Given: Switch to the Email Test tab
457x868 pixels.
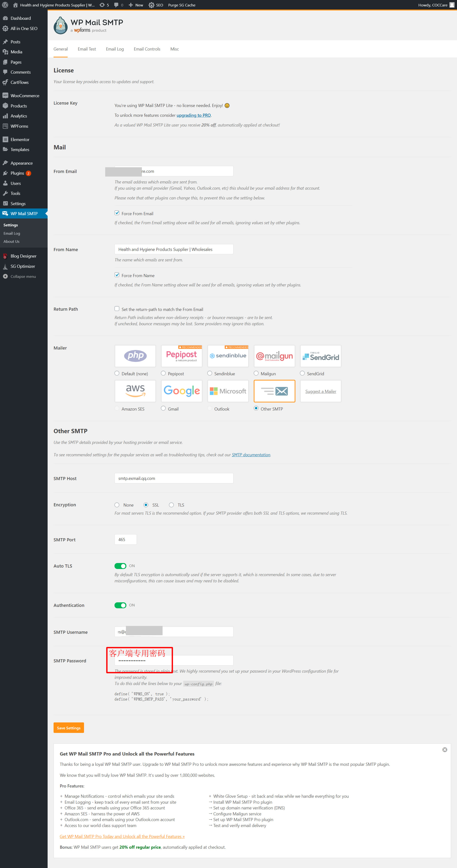Looking at the screenshot, I should [87, 49].
